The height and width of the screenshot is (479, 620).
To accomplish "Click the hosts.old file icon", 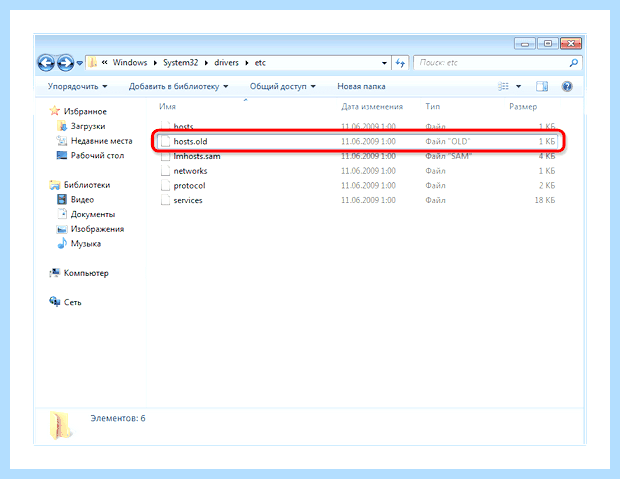I will [x=165, y=141].
